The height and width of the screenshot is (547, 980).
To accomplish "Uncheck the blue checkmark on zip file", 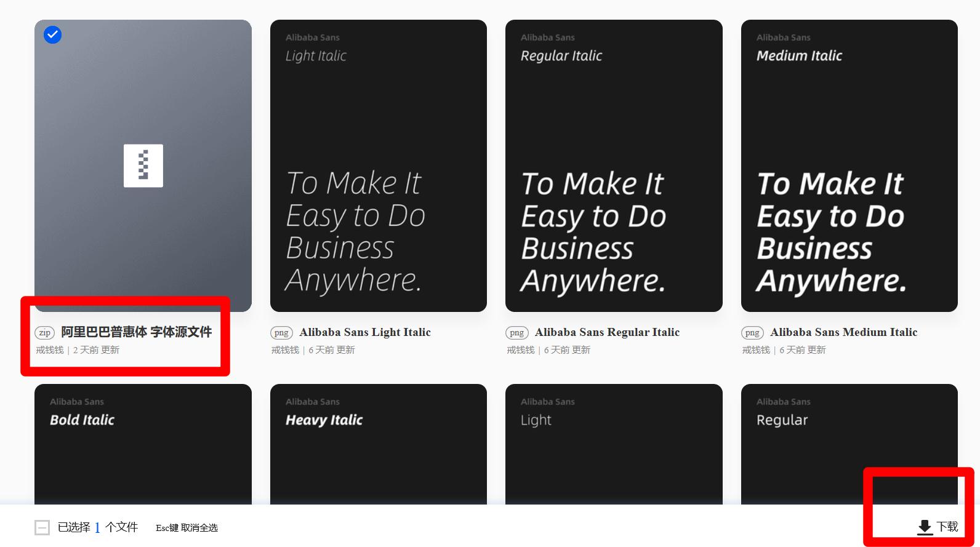I will (x=53, y=35).
